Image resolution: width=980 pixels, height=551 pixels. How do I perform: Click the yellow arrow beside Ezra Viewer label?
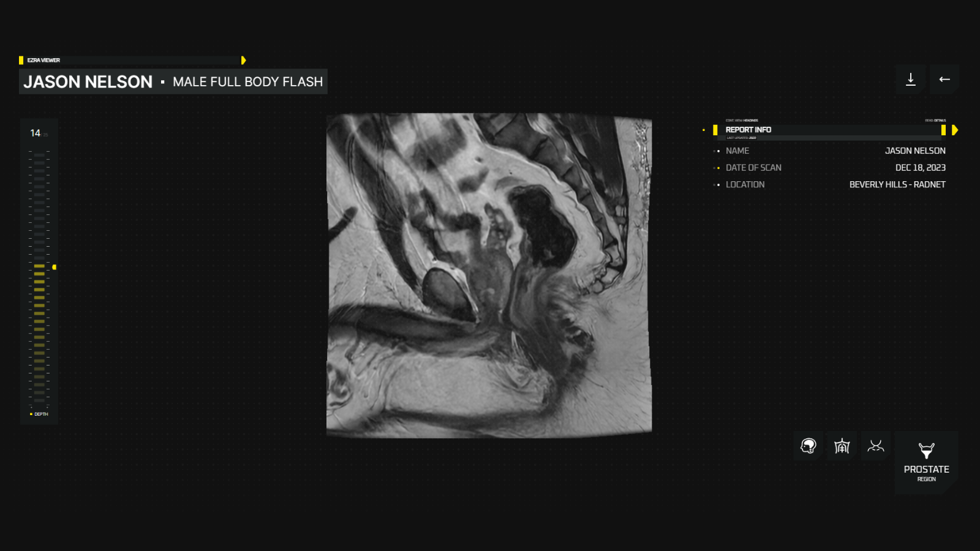point(243,60)
